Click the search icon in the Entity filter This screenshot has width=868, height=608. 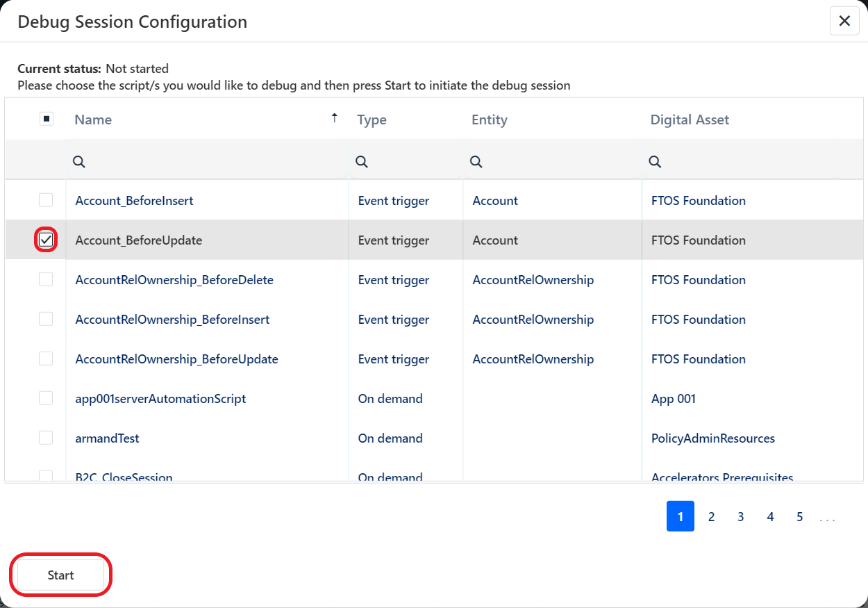pos(476,161)
